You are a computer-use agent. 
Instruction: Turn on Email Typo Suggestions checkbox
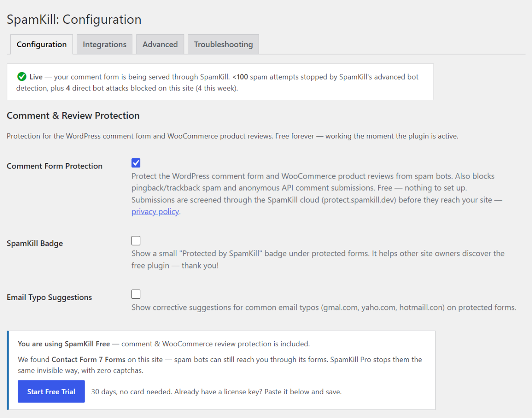(136, 294)
